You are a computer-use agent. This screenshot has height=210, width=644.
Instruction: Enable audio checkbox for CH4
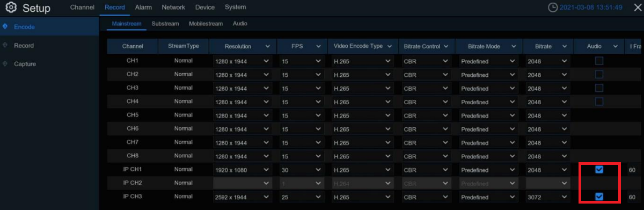599,102
